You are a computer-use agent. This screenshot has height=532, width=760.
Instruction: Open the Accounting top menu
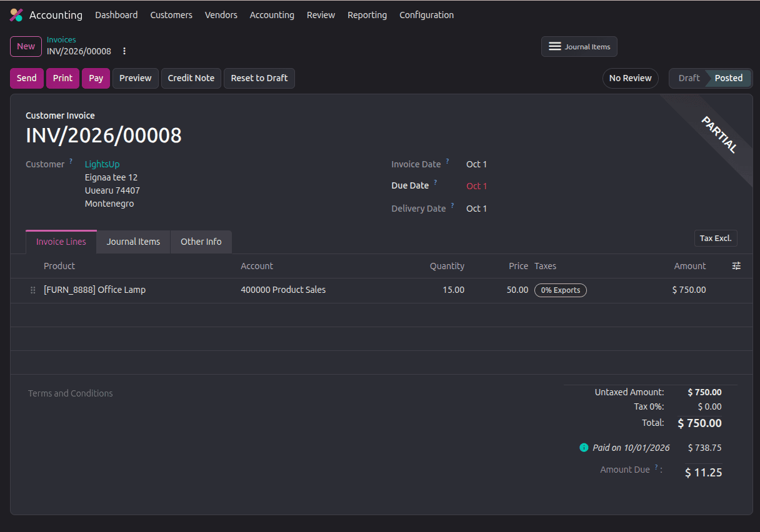[x=272, y=15]
